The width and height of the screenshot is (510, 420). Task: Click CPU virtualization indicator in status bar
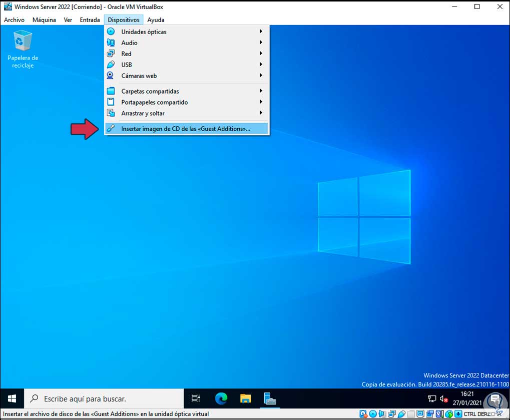pyautogui.click(x=440, y=414)
